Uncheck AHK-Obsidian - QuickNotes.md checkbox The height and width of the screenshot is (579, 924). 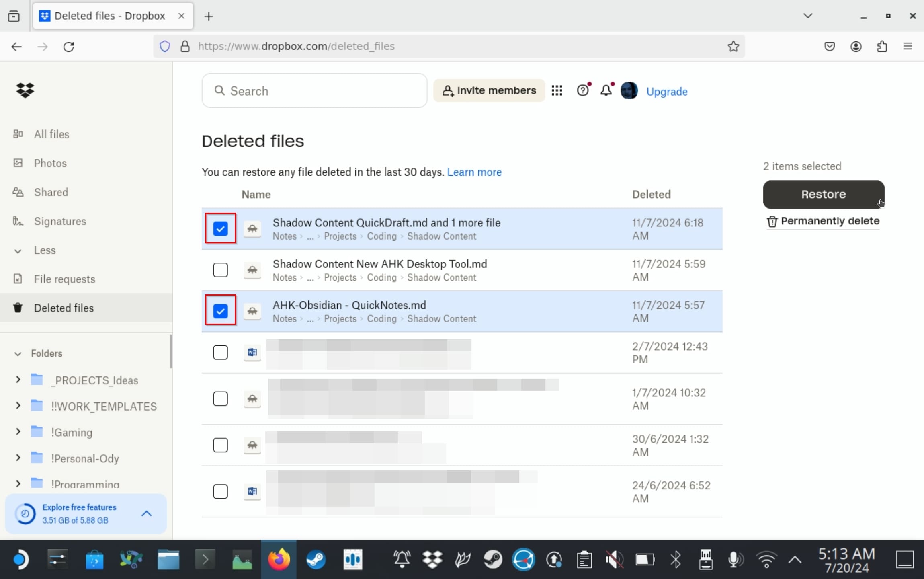(220, 311)
